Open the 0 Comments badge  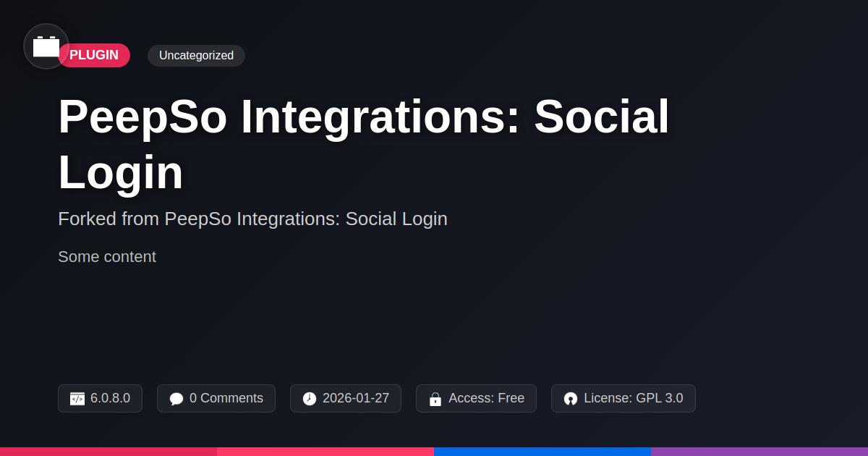pyautogui.click(x=216, y=399)
